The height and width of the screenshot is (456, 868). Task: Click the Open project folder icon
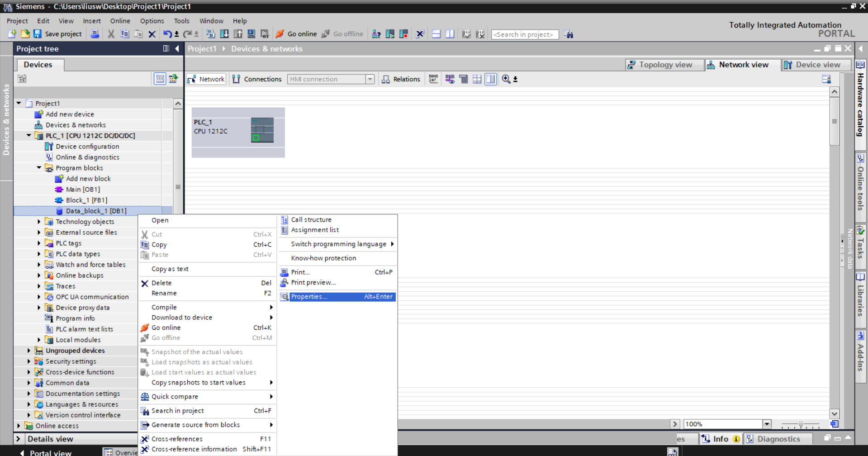25,34
